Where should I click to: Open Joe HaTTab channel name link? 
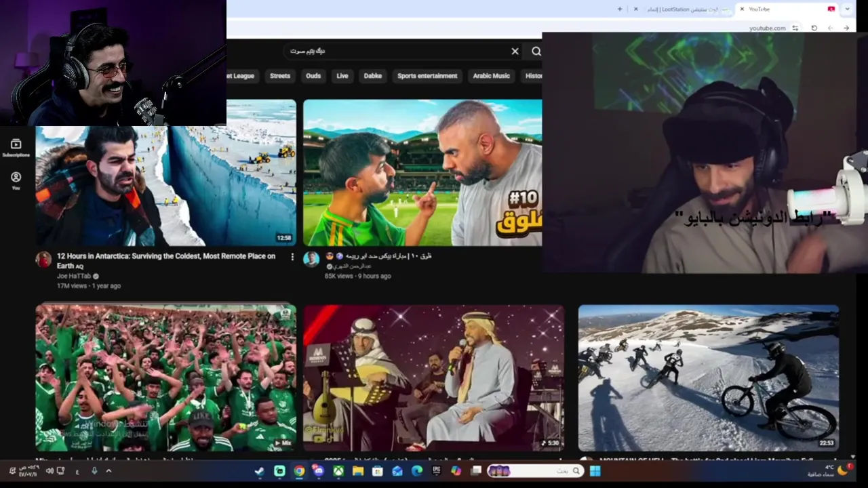point(74,276)
